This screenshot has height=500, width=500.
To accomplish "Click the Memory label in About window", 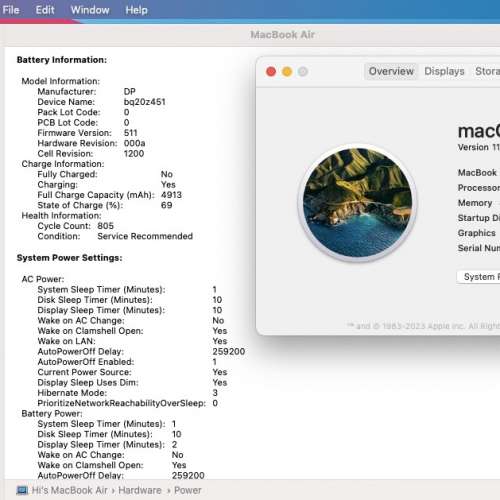I will click(x=475, y=203).
